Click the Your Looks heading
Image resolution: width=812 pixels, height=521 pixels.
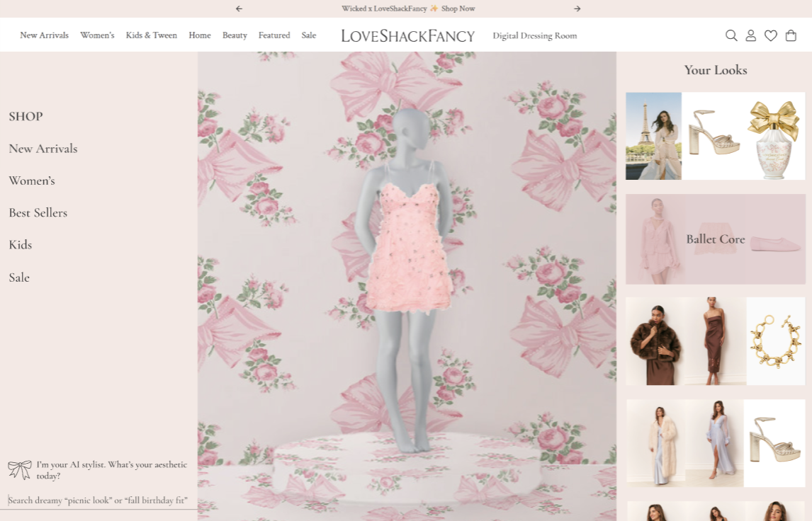(716, 70)
